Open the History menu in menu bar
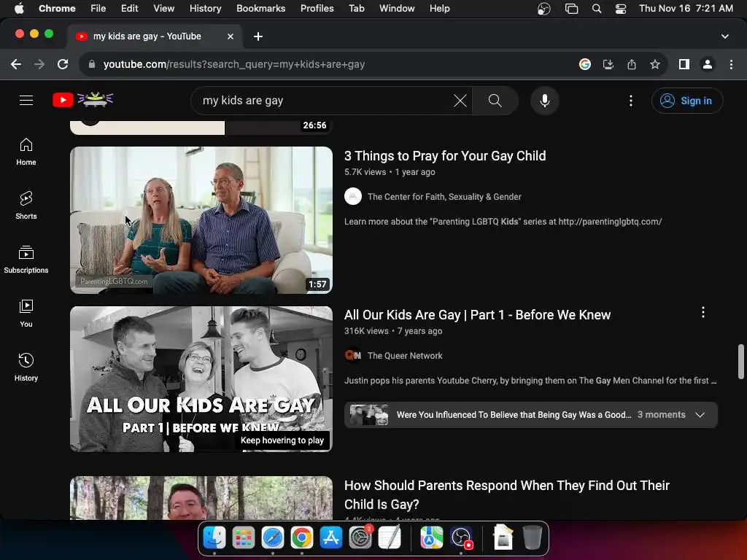747x560 pixels. pyautogui.click(x=205, y=8)
